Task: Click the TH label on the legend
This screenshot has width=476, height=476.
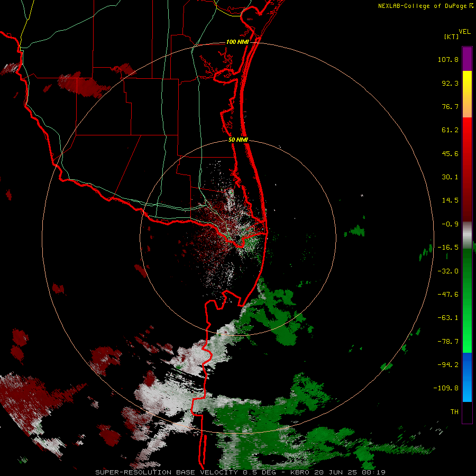Action: click(454, 412)
